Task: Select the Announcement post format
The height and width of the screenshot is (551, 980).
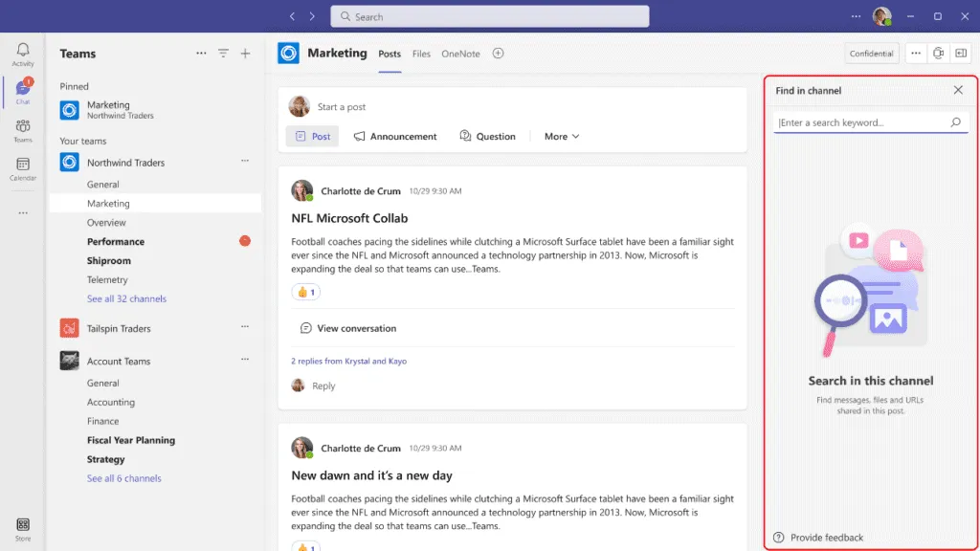Action: click(394, 136)
